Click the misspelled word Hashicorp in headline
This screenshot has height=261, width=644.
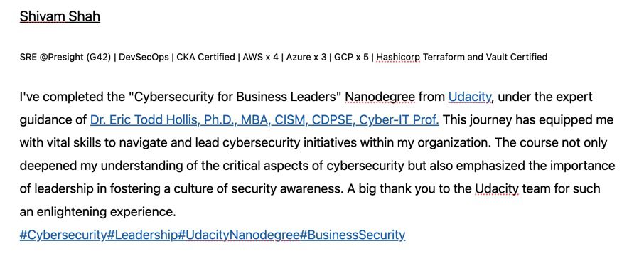398,57
